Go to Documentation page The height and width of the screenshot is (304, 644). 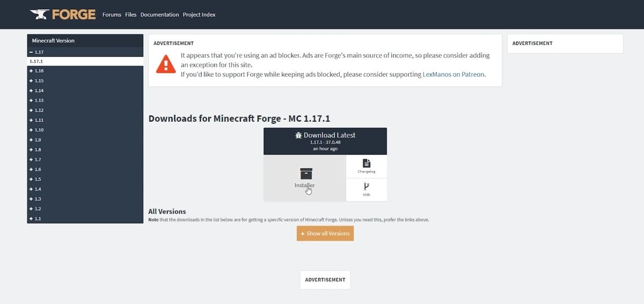[x=159, y=14]
